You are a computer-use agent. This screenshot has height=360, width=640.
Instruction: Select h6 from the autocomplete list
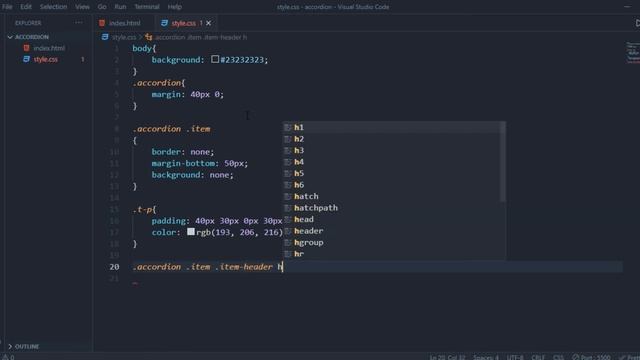pos(393,185)
